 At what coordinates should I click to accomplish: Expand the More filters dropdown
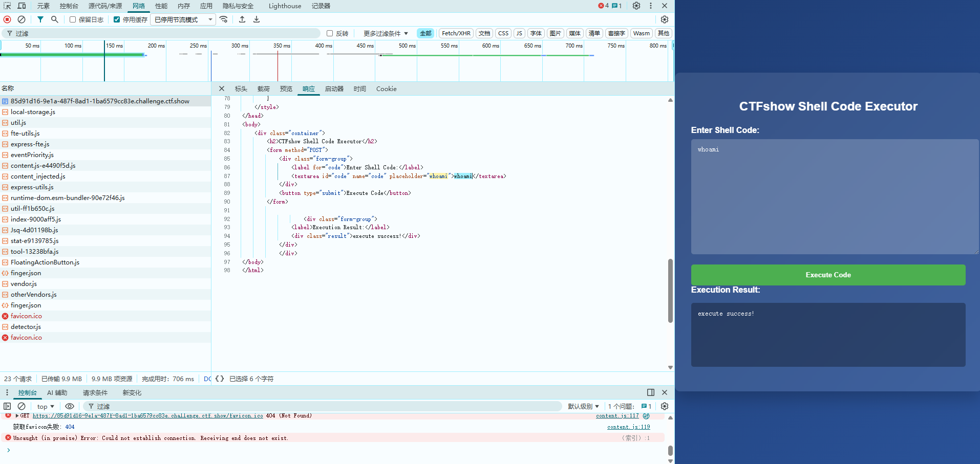click(386, 33)
